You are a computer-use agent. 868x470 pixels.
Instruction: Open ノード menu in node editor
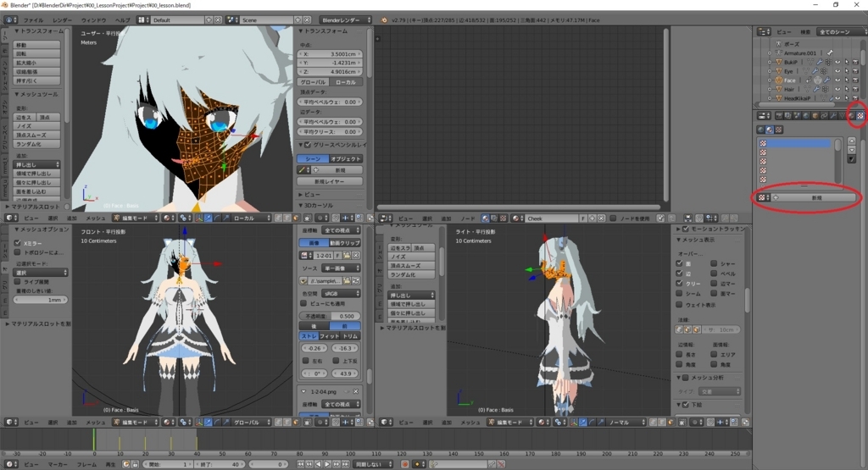point(468,218)
